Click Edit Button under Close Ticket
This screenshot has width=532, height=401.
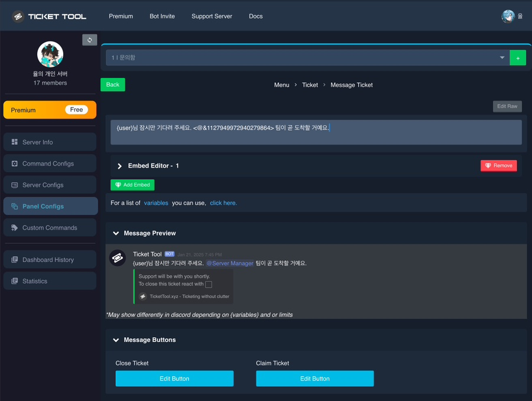pyautogui.click(x=174, y=379)
